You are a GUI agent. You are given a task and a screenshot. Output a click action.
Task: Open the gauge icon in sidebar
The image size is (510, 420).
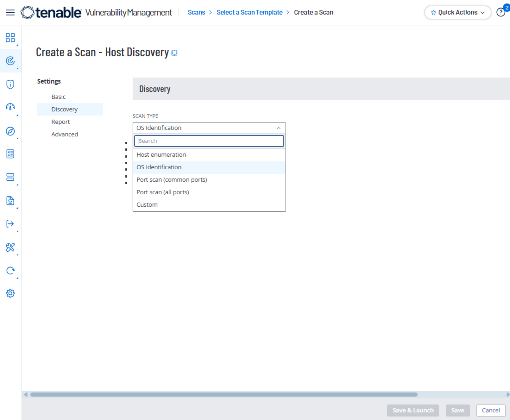click(10, 107)
